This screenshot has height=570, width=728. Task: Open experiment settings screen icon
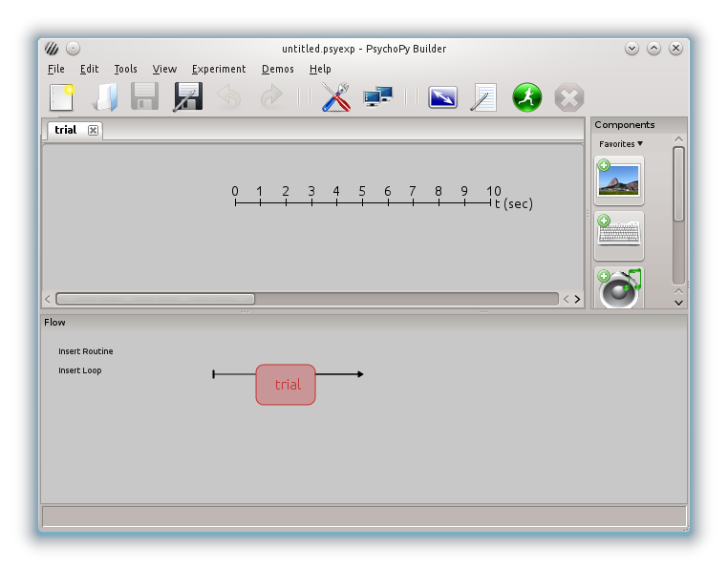pos(442,97)
